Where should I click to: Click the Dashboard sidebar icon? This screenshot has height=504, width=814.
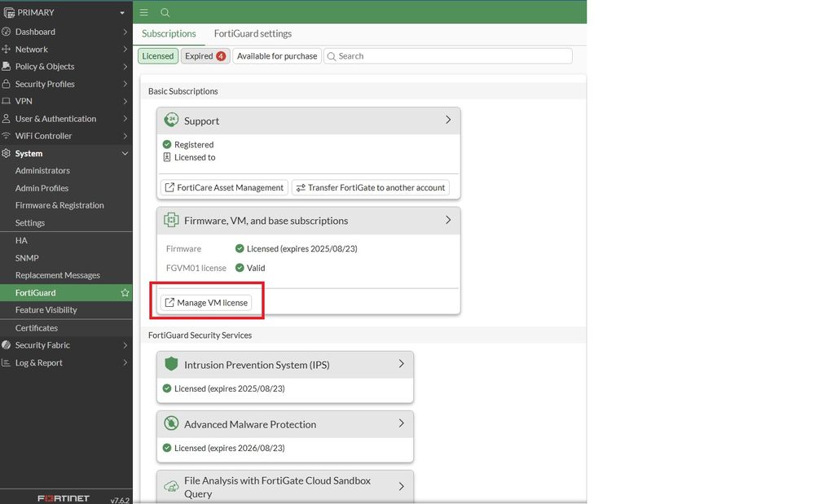[7, 32]
